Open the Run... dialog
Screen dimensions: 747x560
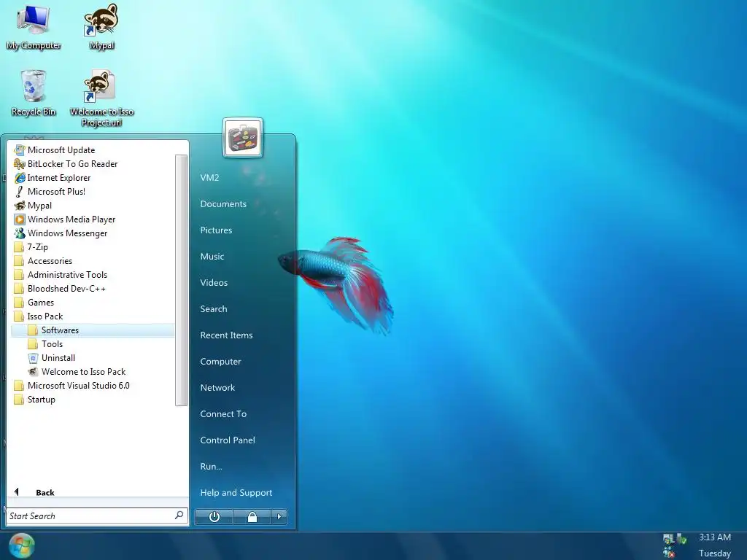[x=211, y=466]
